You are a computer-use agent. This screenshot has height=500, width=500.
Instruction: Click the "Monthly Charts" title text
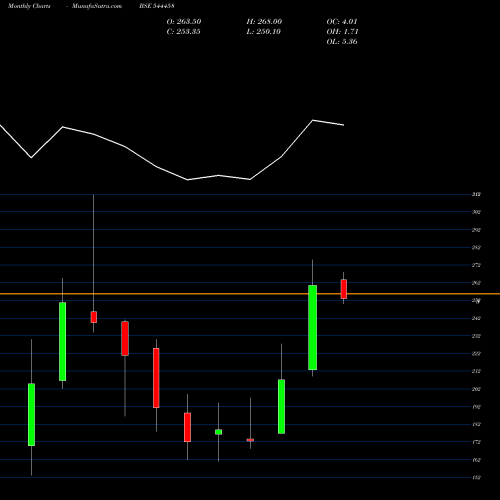point(29,6)
